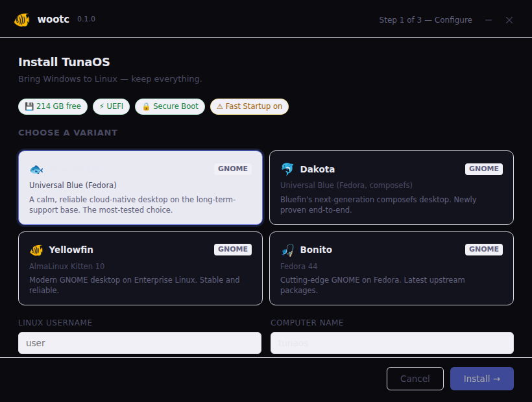Click the 'Fast Startup on' text
This screenshot has height=402, width=532.
click(254, 106)
